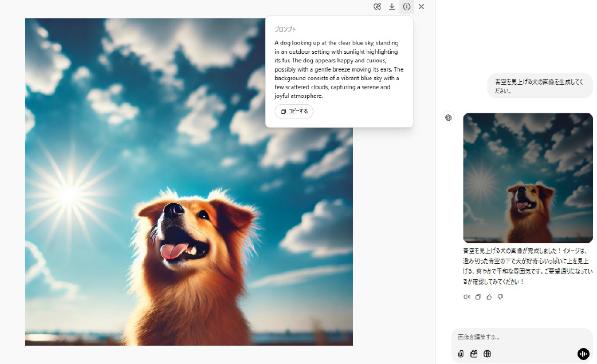Click the thumbs up icon
Screen dimensions: 597x364
point(489,296)
